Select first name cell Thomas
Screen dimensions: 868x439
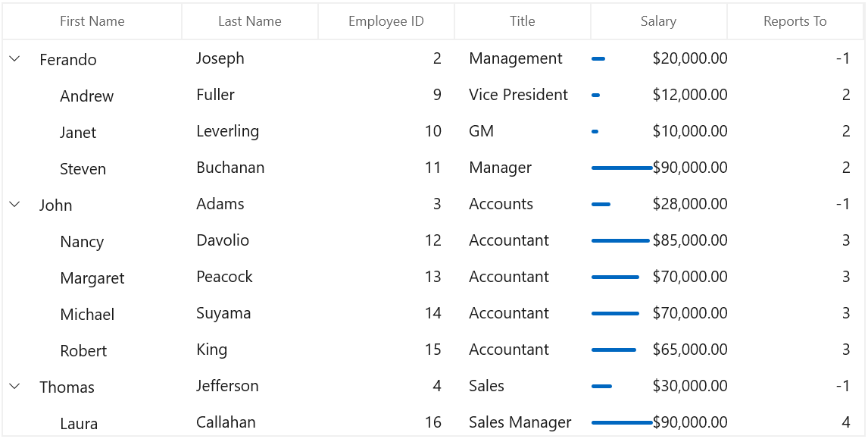point(67,387)
